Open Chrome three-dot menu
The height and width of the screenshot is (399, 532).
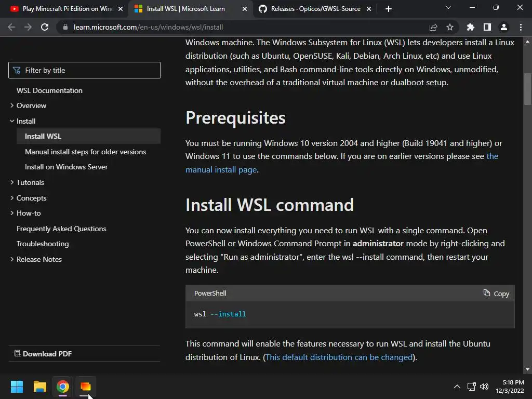point(521,27)
